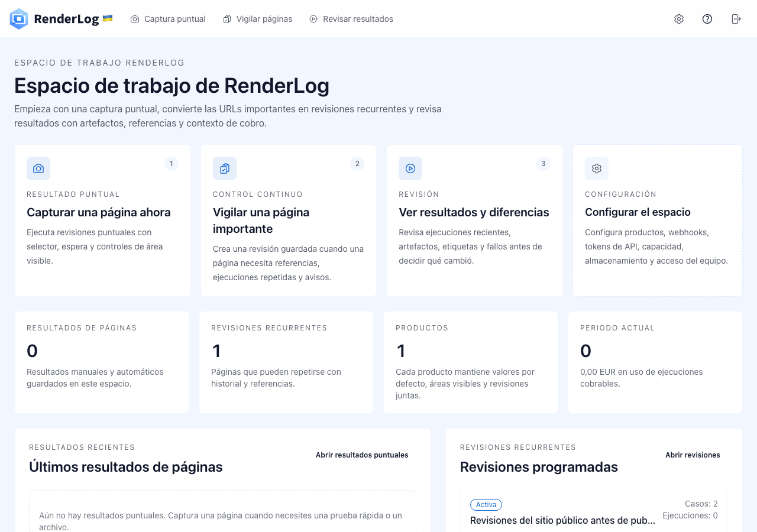The width and height of the screenshot is (757, 532).
Task: Click play icon on Ver resultados card
Action: (410, 168)
